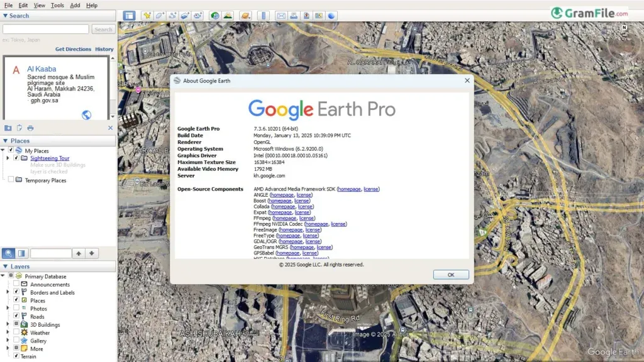Expand the Sightseeing Tour folder

pos(8,158)
